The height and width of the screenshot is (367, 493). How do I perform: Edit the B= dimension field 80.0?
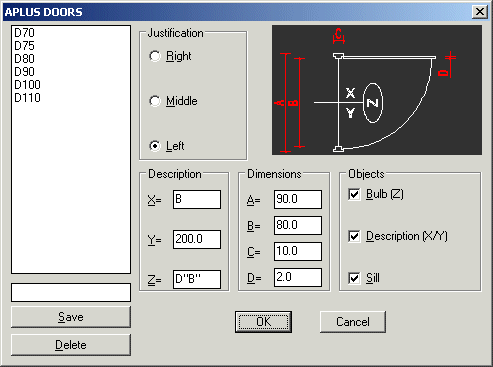tap(298, 225)
